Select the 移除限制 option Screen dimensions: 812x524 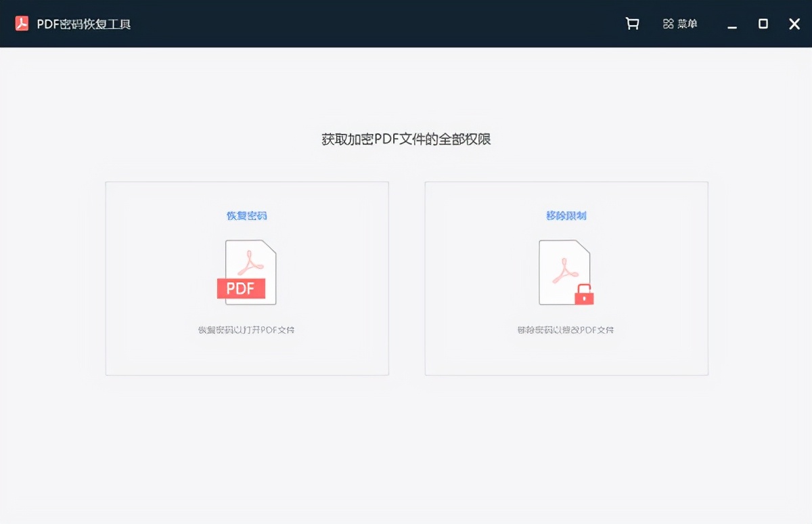pos(566,215)
